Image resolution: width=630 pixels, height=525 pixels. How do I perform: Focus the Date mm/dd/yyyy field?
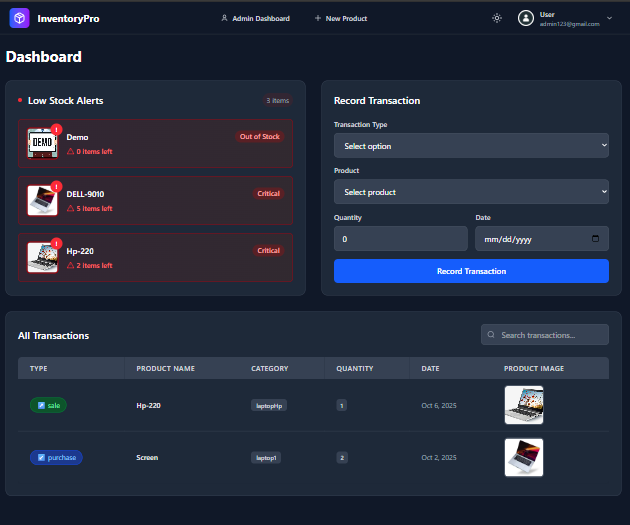[x=542, y=239]
